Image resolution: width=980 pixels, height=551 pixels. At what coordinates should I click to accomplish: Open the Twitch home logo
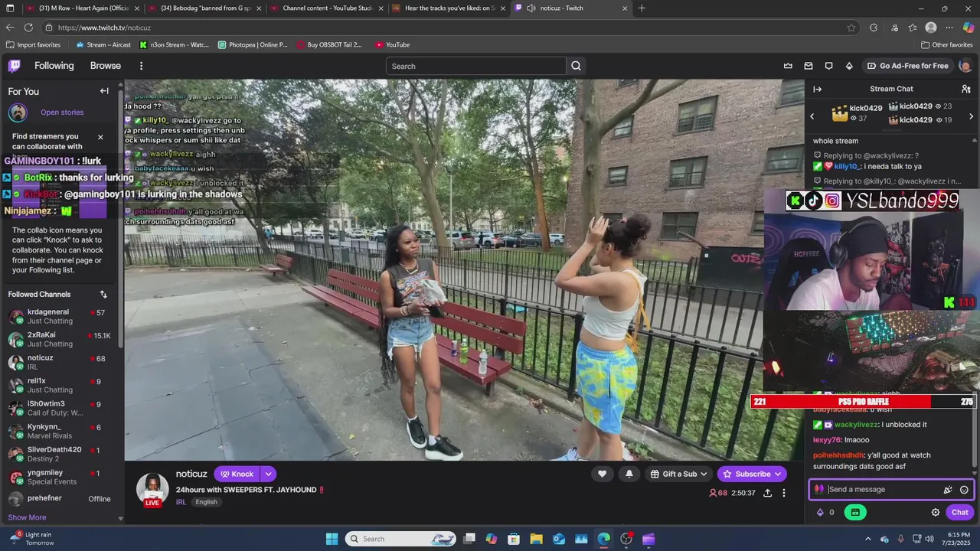(x=15, y=66)
